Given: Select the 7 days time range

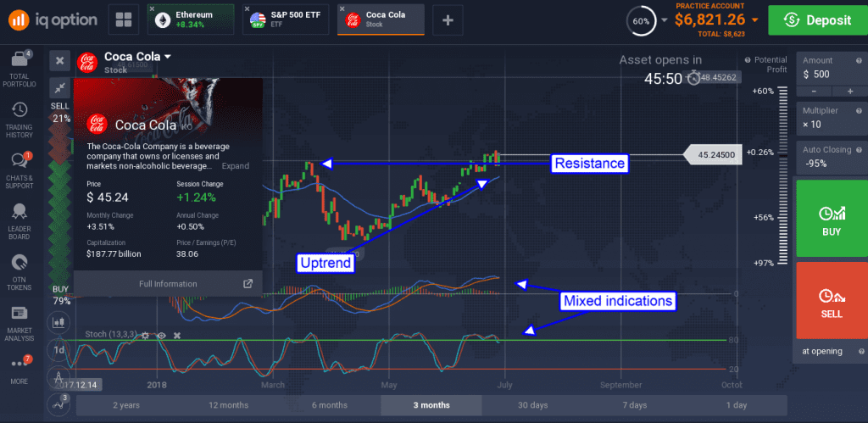Looking at the screenshot, I should tap(634, 405).
